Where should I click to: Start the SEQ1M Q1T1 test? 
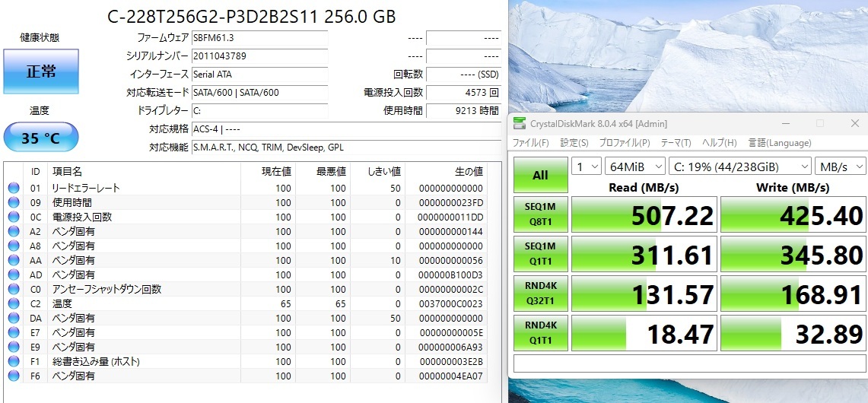540,253
